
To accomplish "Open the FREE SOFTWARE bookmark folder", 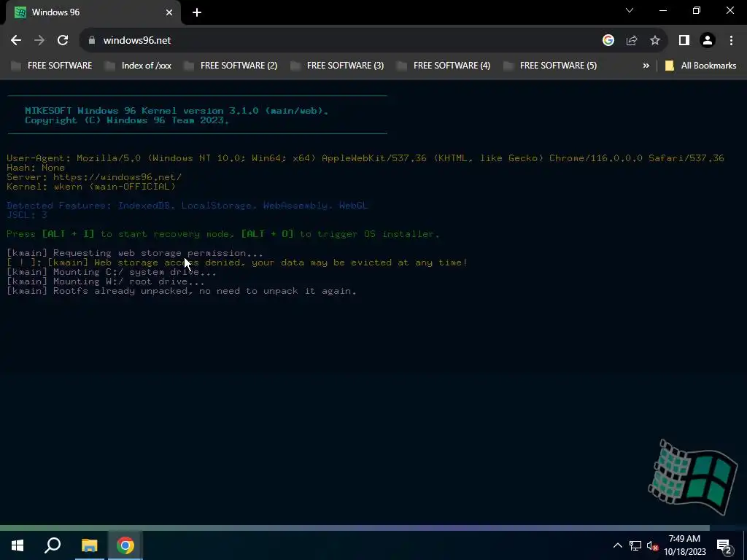I will [x=52, y=66].
